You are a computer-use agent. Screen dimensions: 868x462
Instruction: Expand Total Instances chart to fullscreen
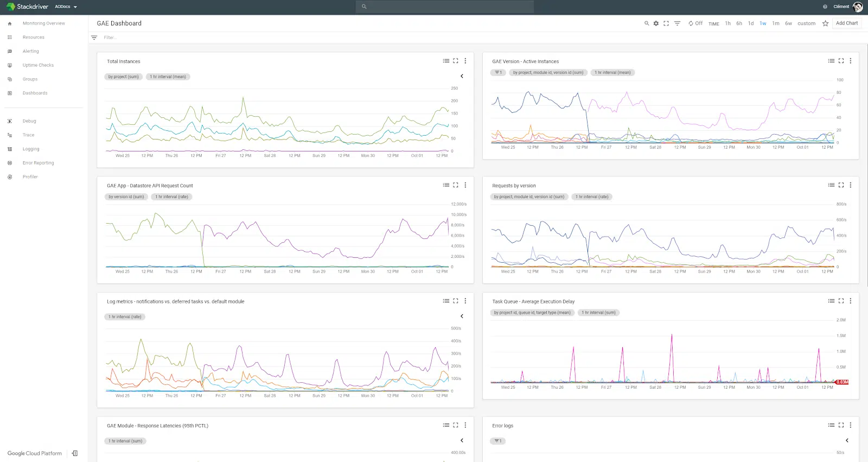pyautogui.click(x=456, y=61)
